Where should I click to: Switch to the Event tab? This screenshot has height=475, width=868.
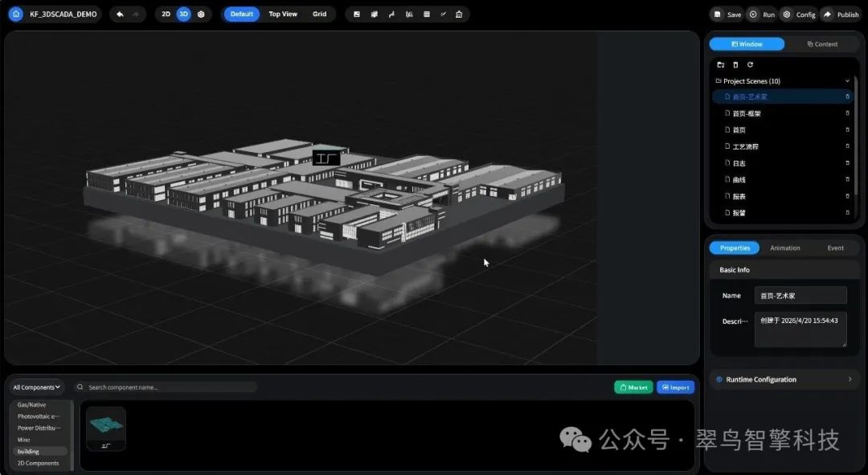(835, 248)
